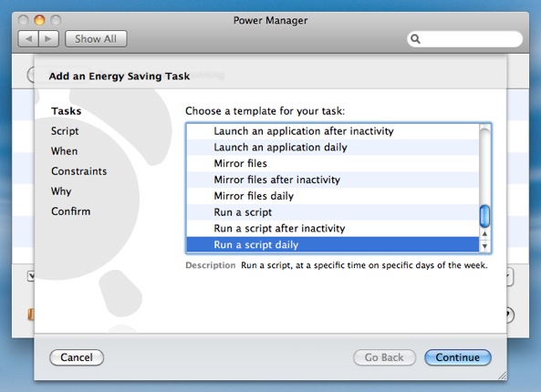Choose 'Mirror files after inactivity' template
The height and width of the screenshot is (392, 541).
[333, 180]
